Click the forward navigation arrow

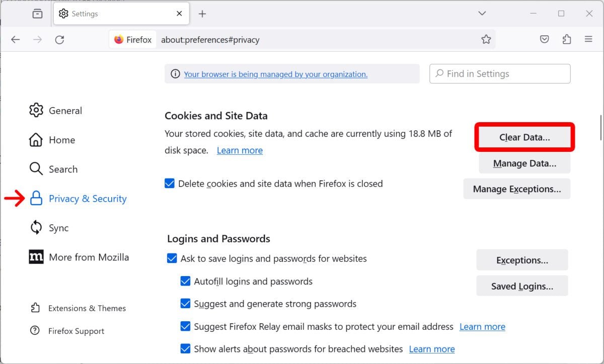(x=38, y=39)
